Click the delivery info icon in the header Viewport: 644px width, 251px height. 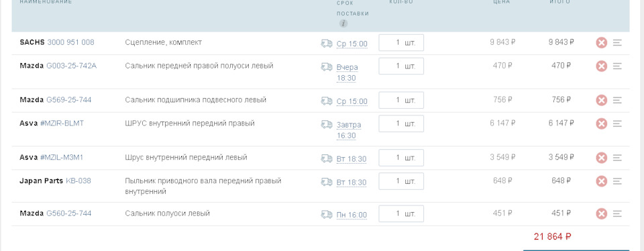[x=343, y=23]
